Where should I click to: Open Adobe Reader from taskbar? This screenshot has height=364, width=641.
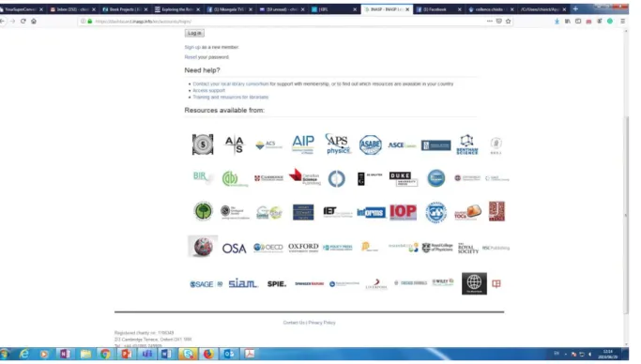tap(250, 354)
